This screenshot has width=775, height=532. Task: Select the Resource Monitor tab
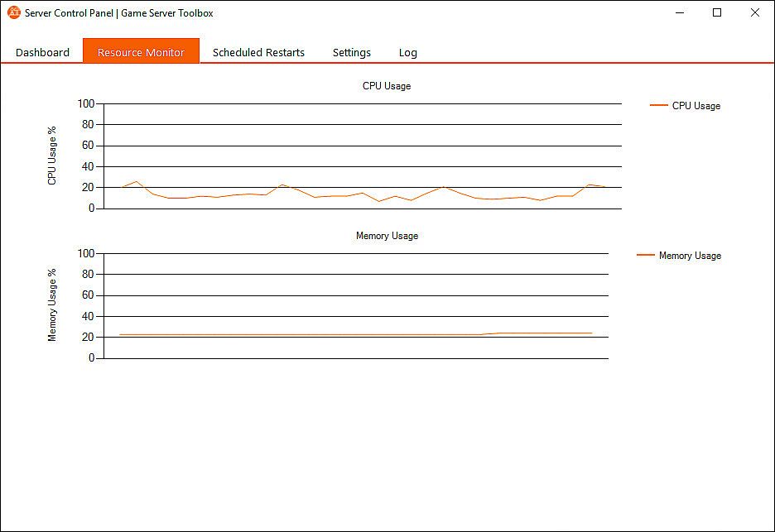point(141,50)
